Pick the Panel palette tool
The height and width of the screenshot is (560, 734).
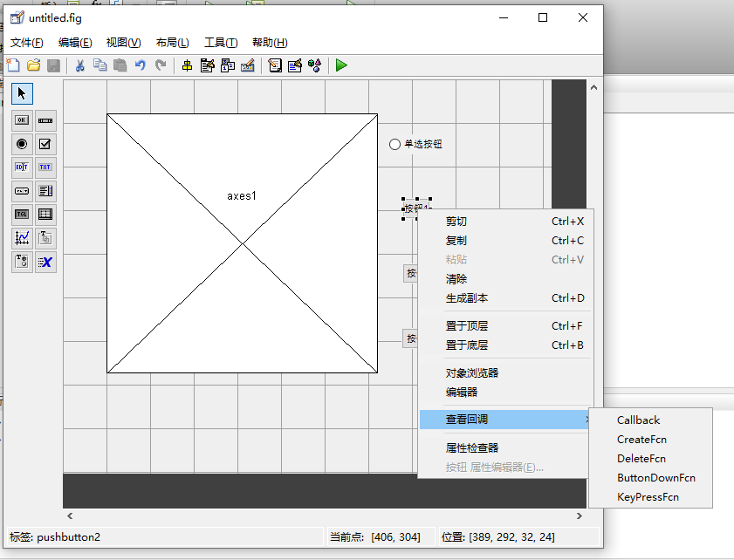tap(45, 238)
